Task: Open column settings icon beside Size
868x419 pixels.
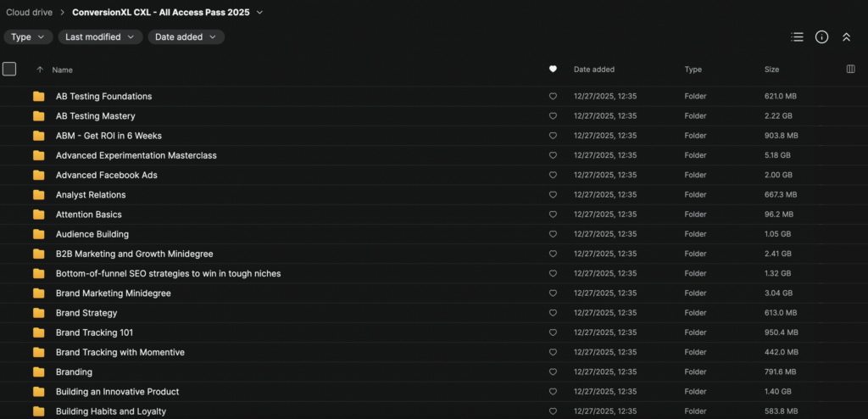Action: [x=851, y=70]
